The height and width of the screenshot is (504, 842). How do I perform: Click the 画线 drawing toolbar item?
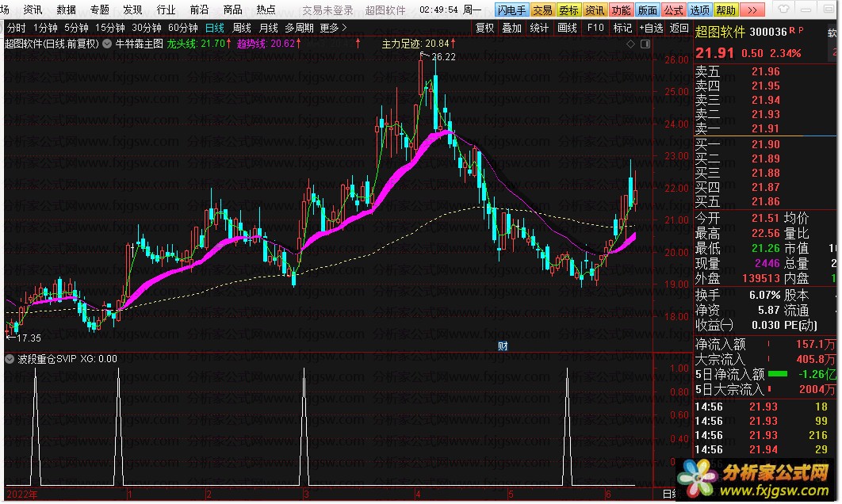pos(567,28)
